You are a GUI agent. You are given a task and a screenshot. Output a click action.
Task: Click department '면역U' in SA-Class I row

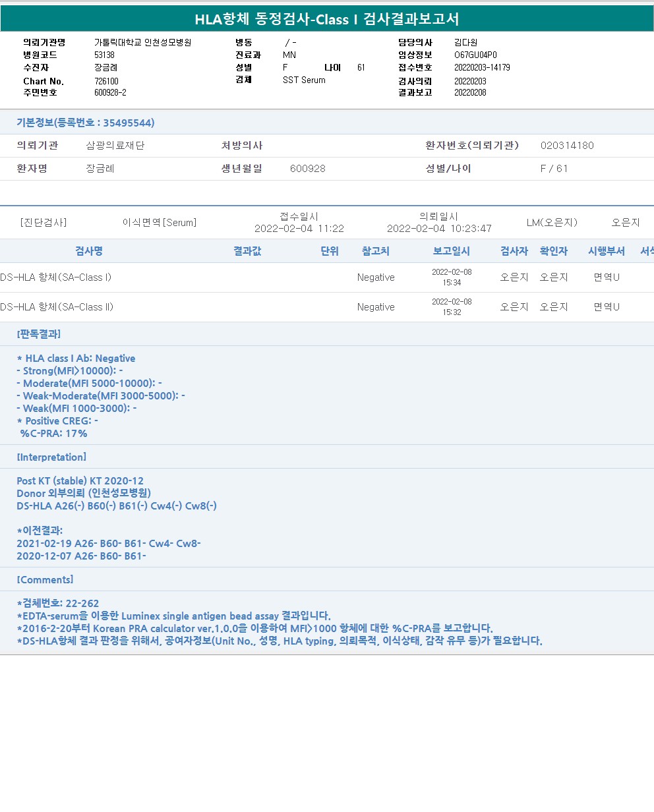[x=607, y=277]
